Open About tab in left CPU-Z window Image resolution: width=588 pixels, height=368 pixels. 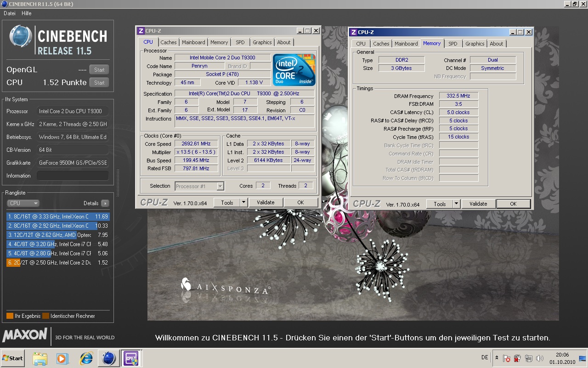pyautogui.click(x=284, y=42)
